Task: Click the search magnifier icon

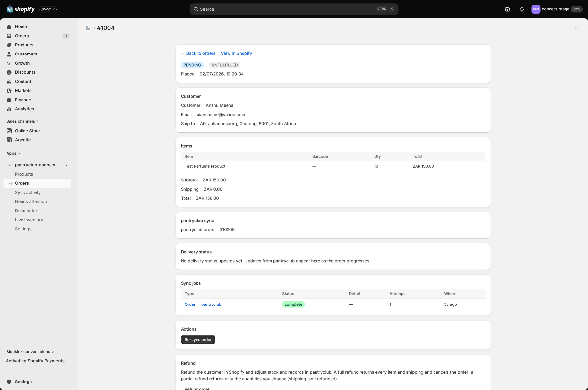Action: (x=196, y=9)
